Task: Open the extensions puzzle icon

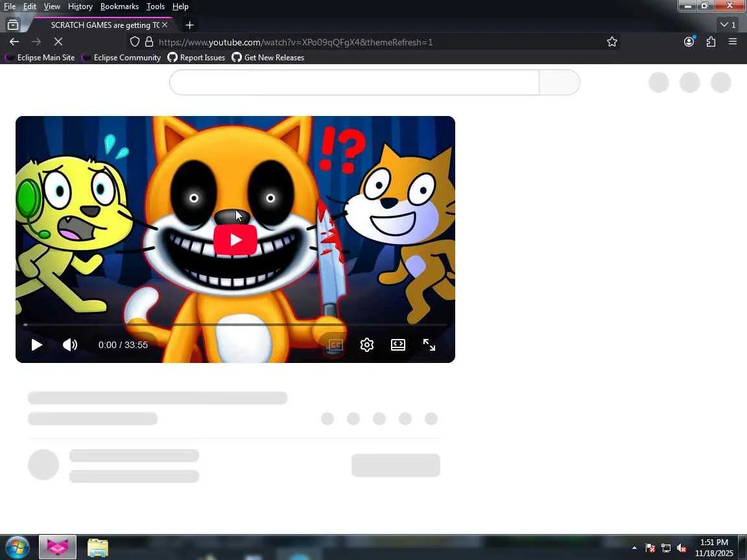Action: [711, 42]
